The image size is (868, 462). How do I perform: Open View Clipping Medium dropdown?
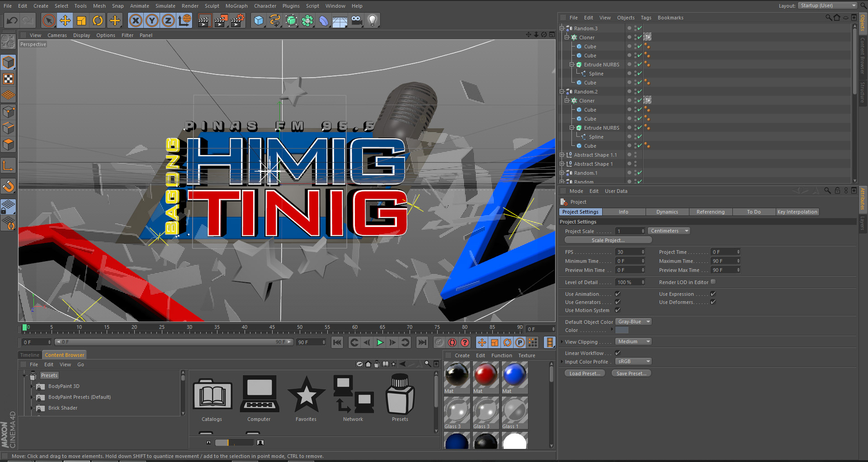[633, 341]
